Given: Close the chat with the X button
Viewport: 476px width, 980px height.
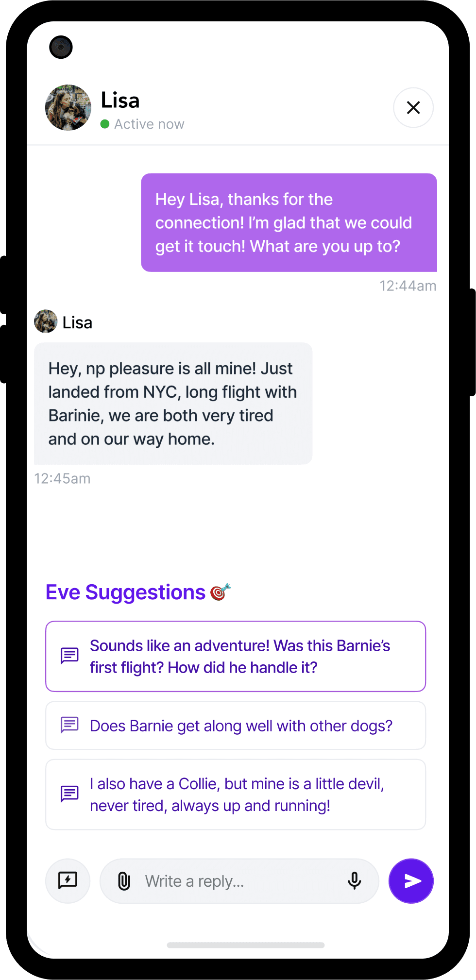Looking at the screenshot, I should [413, 107].
